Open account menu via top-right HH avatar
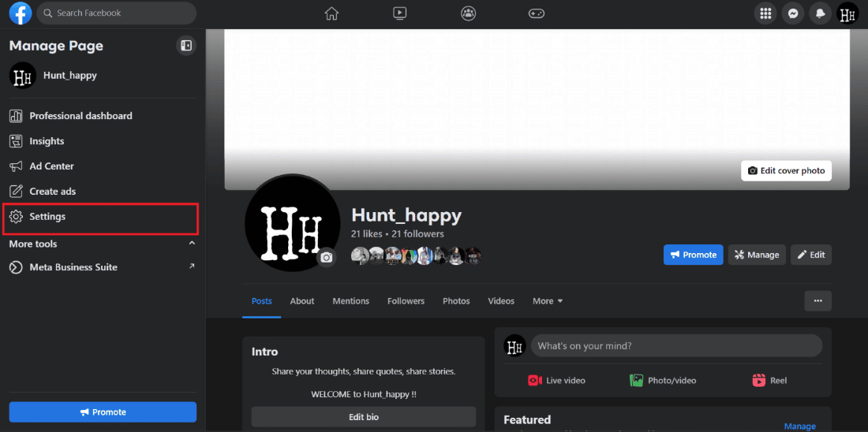This screenshot has width=868, height=432. point(847,14)
